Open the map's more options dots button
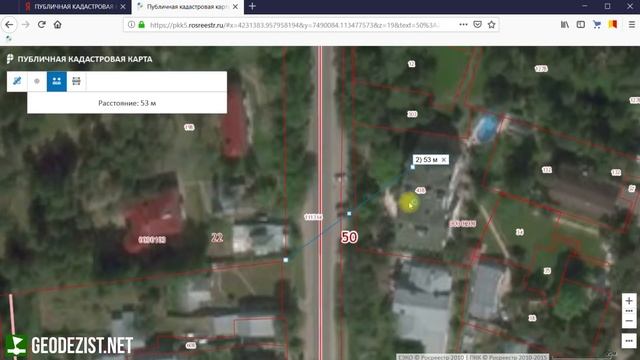 coord(629,340)
